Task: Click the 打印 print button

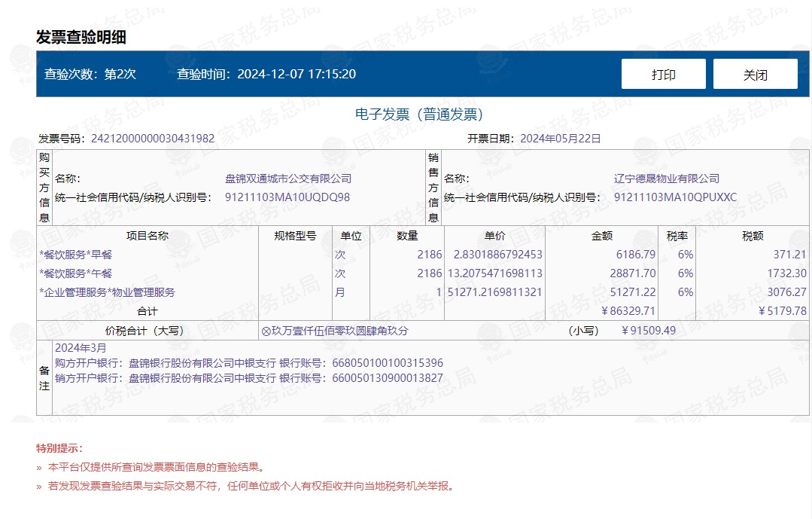Action: tap(664, 74)
